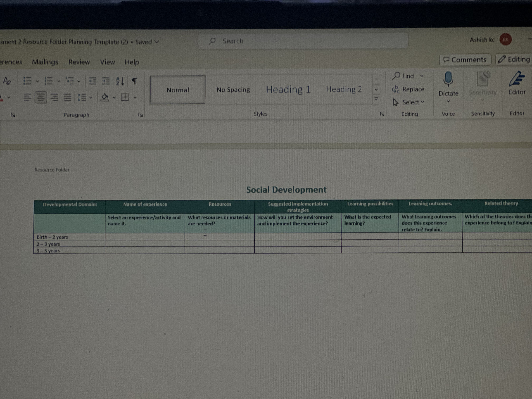Click the decrease indent icon
This screenshot has height=399, width=532.
point(93,81)
